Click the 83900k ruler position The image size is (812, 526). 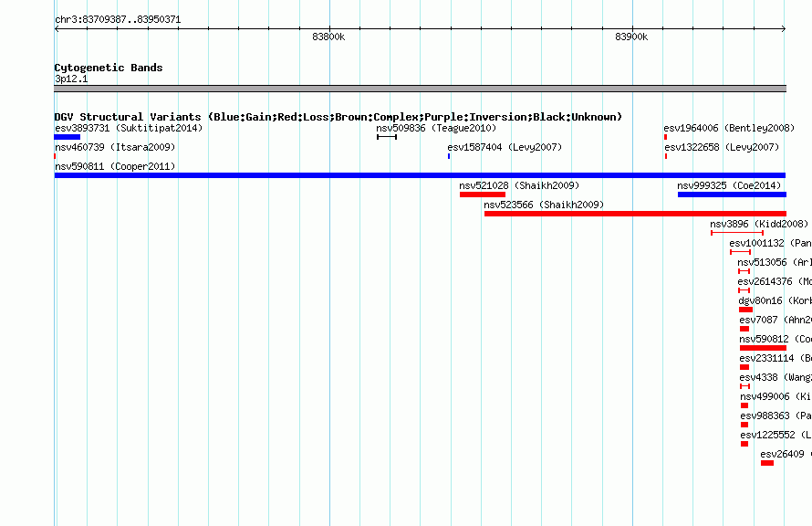click(631, 37)
